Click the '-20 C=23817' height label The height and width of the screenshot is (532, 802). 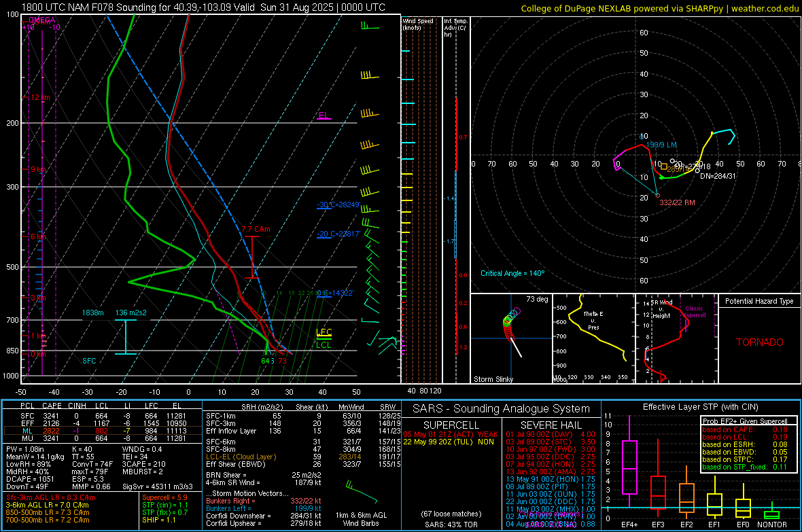click(338, 234)
